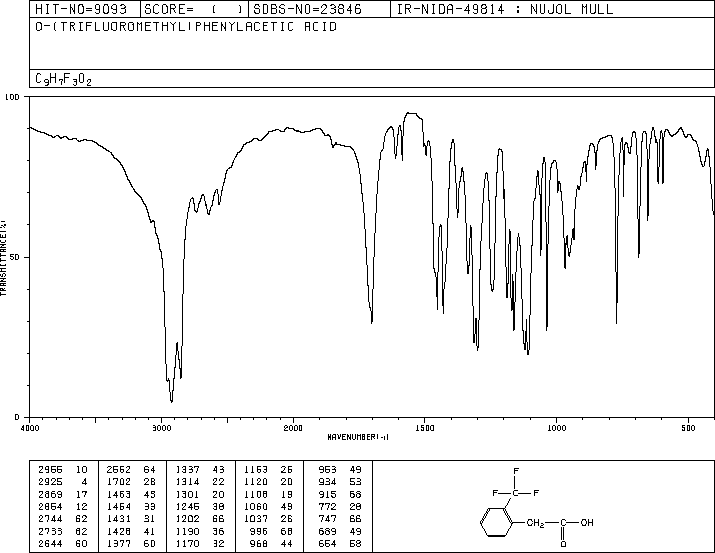
Task: Click the 3000 wavenumber axis label
Action: 161,428
